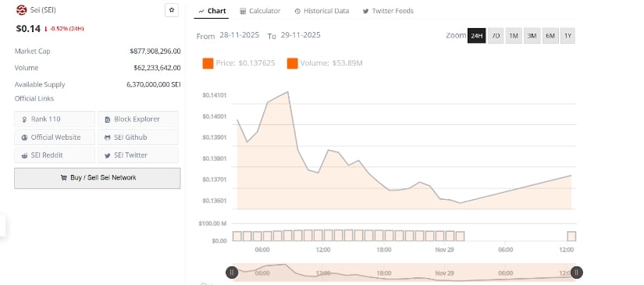Open the Calculator tab
Screen dimensions: 644x285
point(261,11)
